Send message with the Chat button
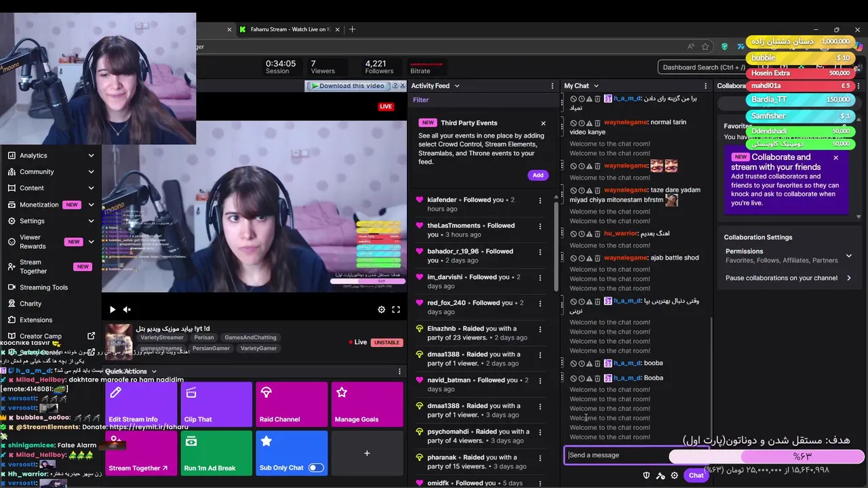The width and height of the screenshot is (868, 488). tap(696, 475)
